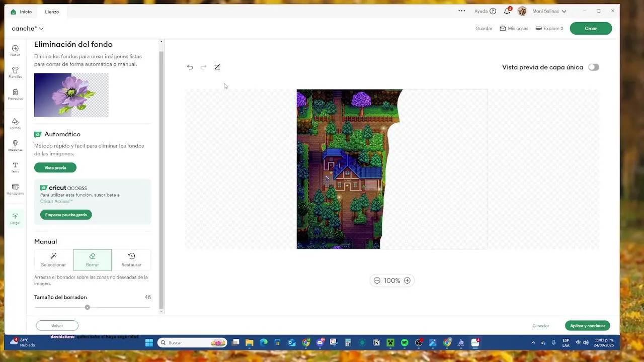Click the volume icon in system tray
This screenshot has height=362, width=644.
click(x=586, y=343)
